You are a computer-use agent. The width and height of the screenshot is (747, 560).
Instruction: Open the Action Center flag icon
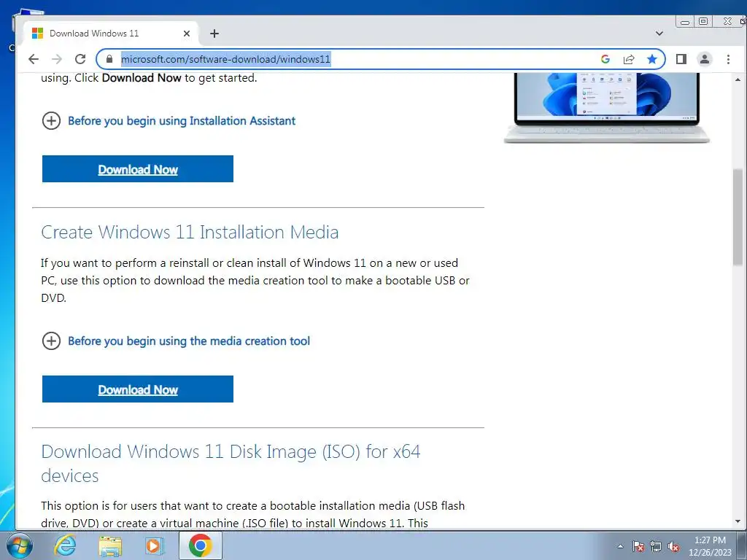pos(638,546)
